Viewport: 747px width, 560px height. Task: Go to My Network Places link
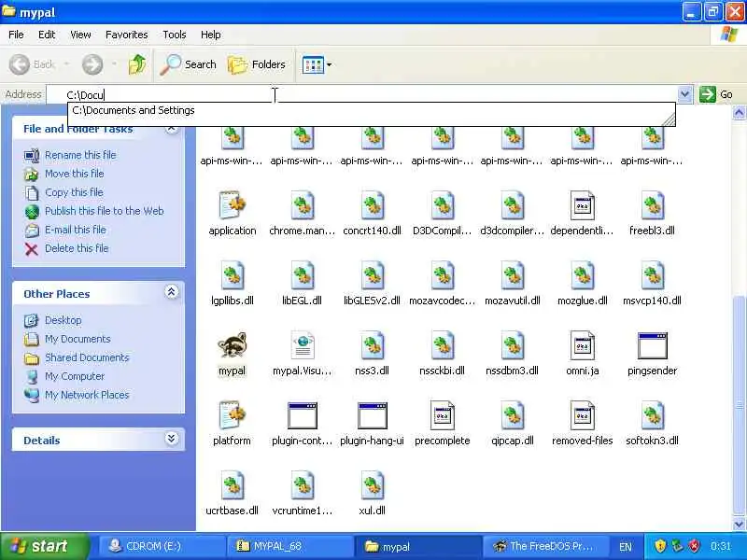coord(87,395)
